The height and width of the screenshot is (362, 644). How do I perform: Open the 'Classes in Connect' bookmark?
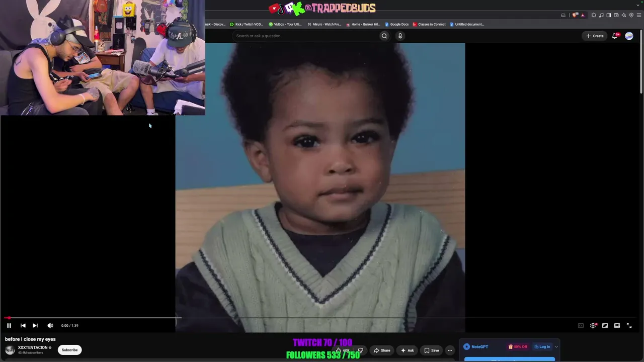(429, 24)
